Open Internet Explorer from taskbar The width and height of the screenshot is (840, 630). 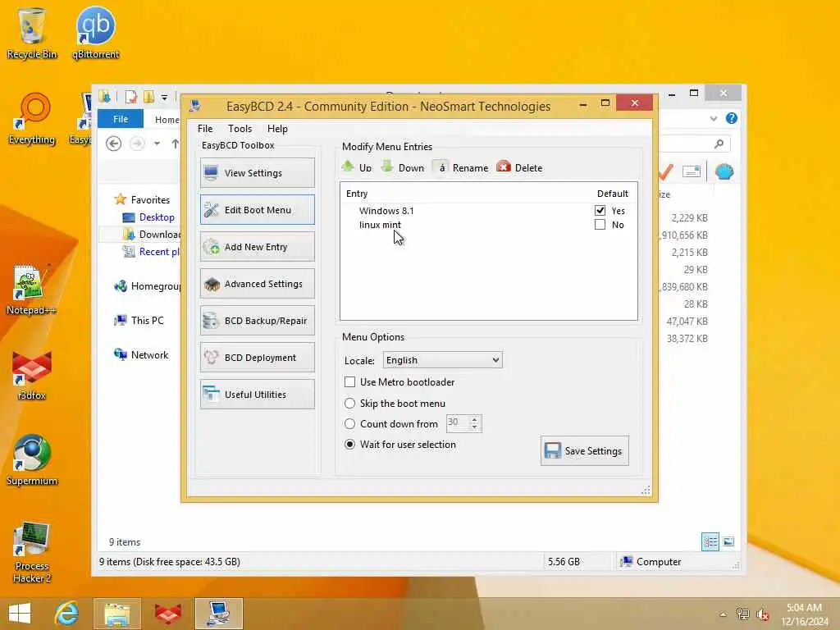tap(67, 614)
